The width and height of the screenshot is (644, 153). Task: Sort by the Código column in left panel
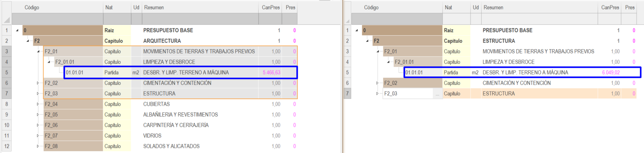[x=32, y=7]
